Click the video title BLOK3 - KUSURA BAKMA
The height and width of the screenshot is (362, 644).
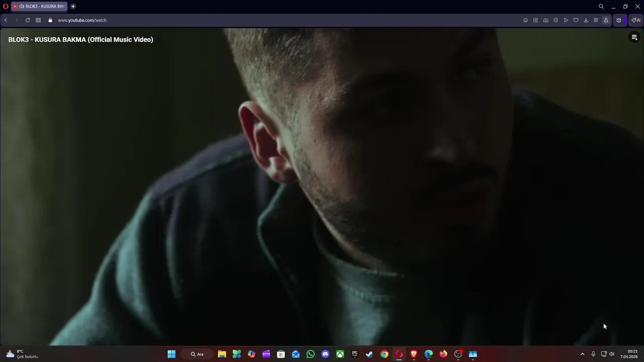tap(80, 40)
